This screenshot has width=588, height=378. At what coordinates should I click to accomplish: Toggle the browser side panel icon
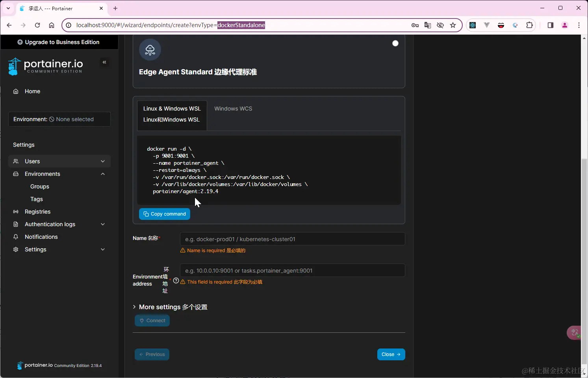click(551, 25)
